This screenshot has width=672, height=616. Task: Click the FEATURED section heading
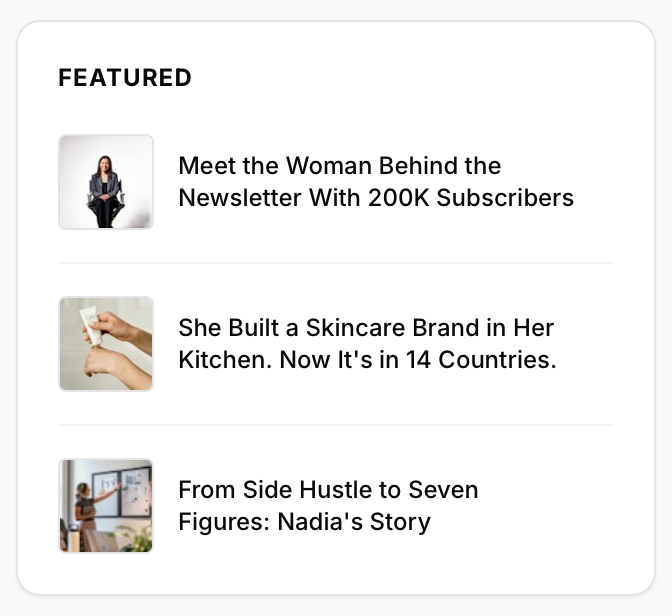(125, 78)
